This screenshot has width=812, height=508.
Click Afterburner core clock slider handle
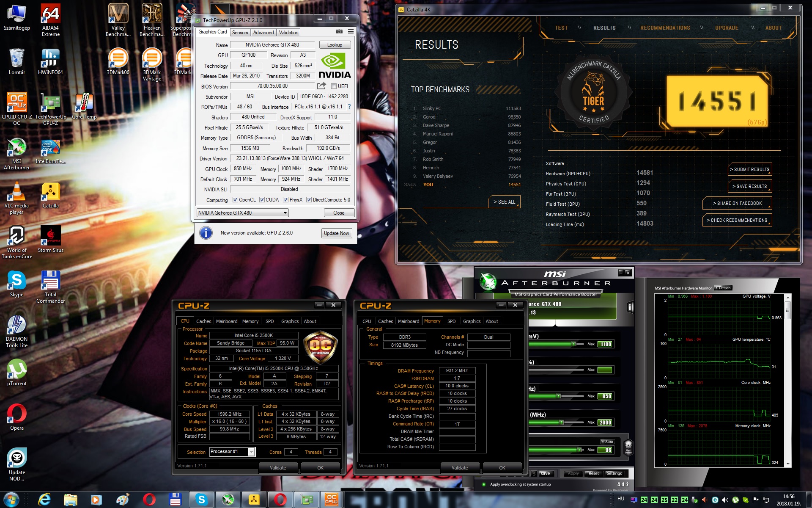coord(559,396)
